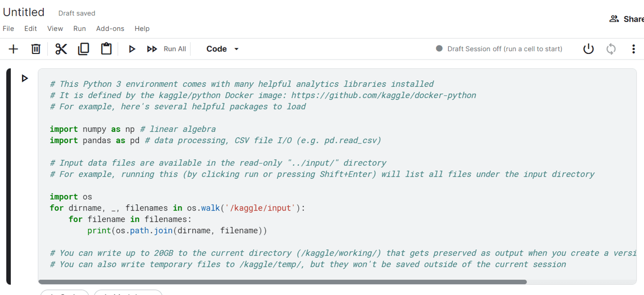Click the fast-forward Run All icon
This screenshot has height=295, width=644.
click(152, 49)
